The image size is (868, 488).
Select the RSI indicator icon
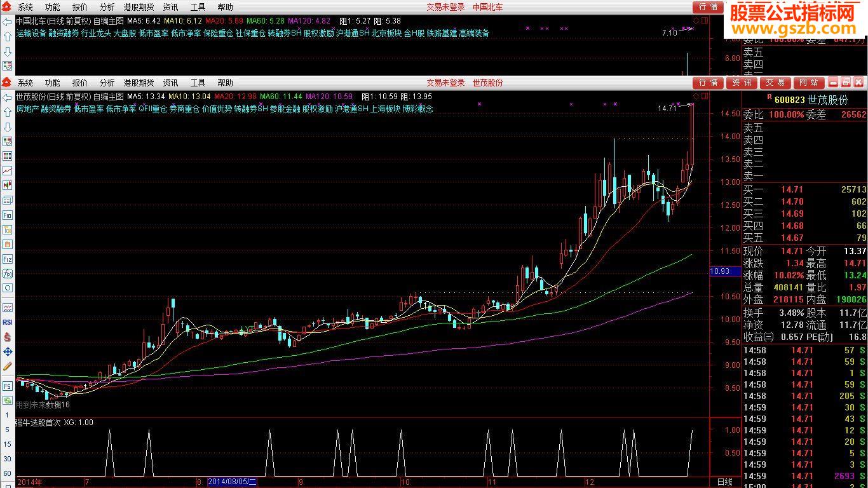[x=7, y=322]
